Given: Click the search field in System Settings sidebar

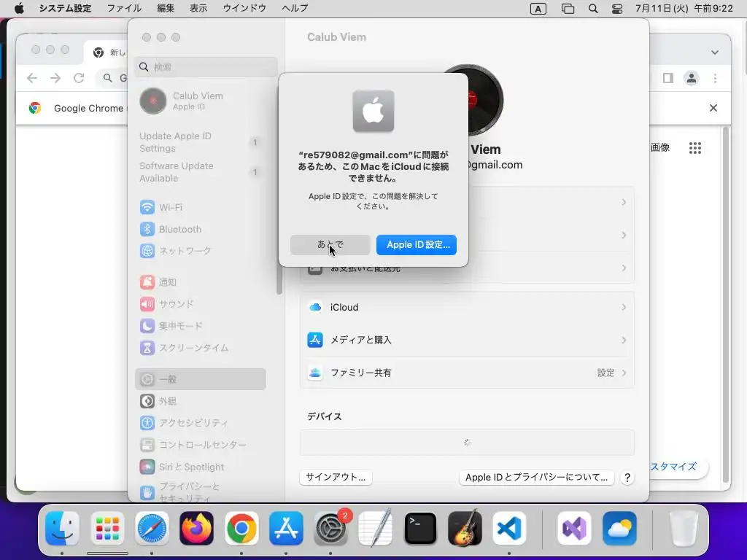Looking at the screenshot, I should click(x=206, y=67).
